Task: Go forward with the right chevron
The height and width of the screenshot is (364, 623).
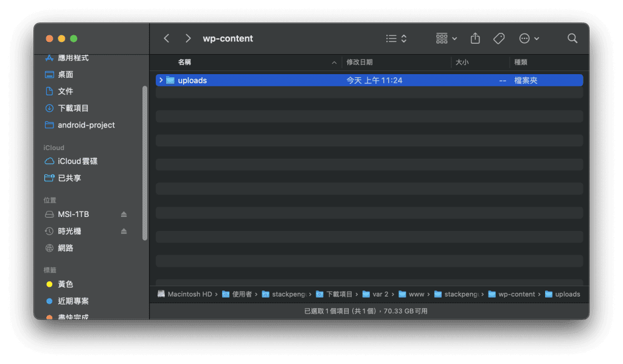Action: pos(188,38)
